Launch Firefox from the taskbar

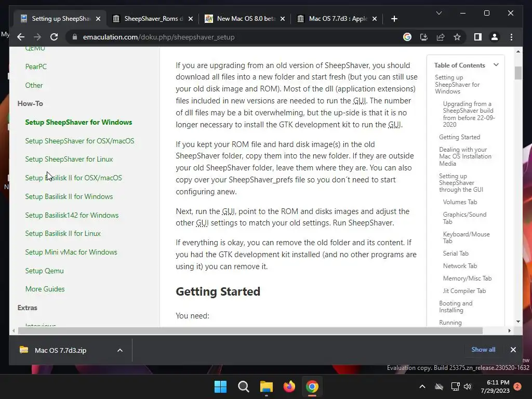pos(289,387)
